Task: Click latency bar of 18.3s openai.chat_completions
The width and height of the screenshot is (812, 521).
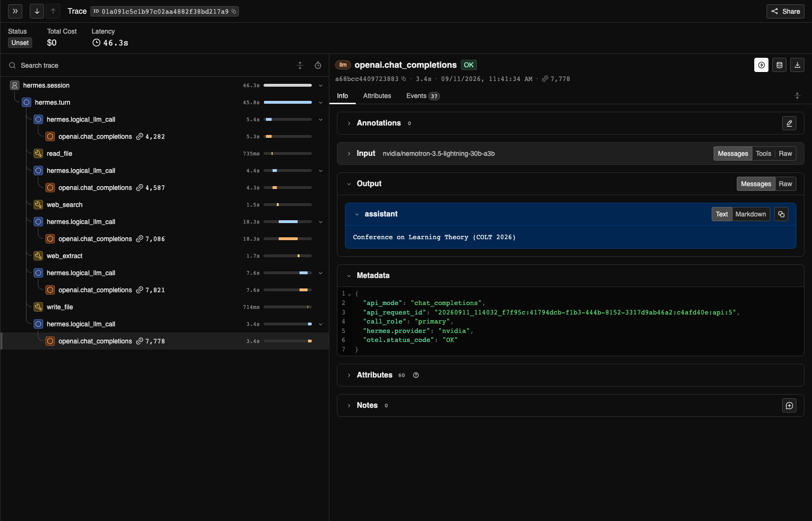Action: pos(288,239)
